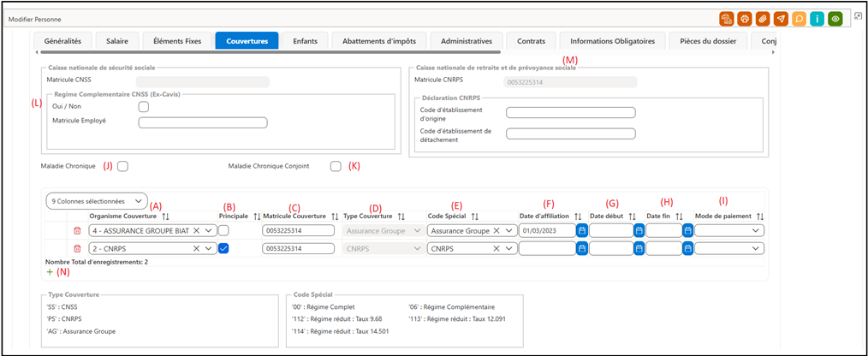Add new coverage record with green plus
Viewport: 868px width, 356px height.
50,272
